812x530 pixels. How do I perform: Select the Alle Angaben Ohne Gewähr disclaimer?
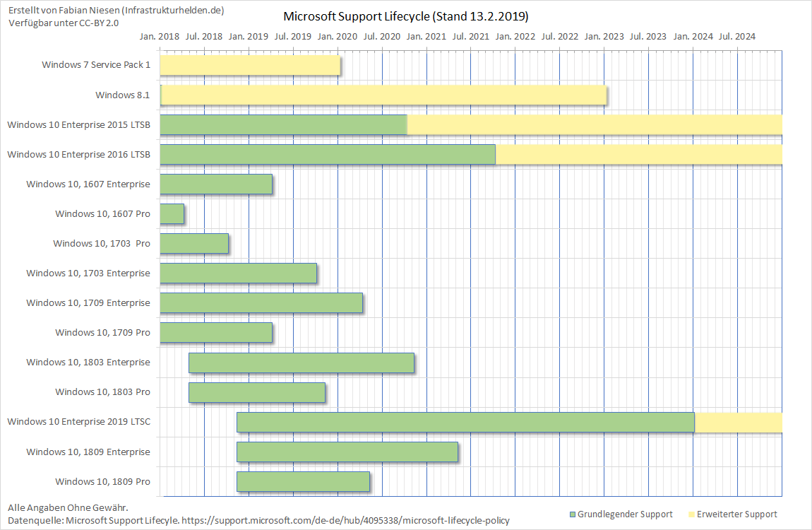pos(68,507)
